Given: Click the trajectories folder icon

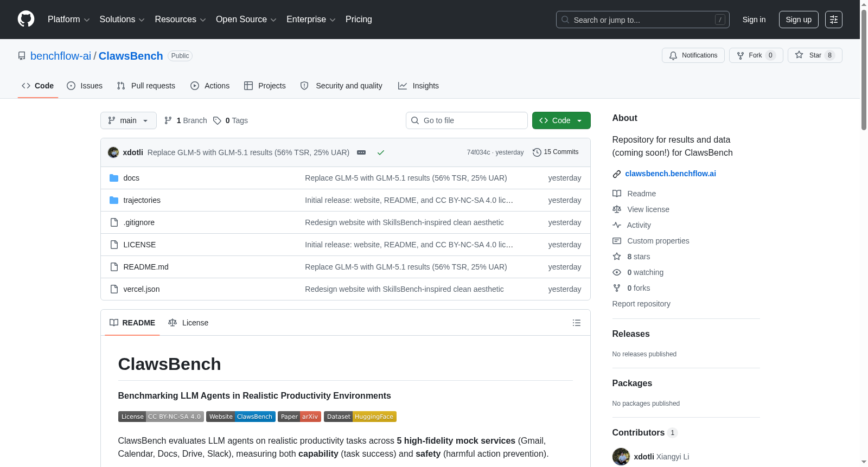Looking at the screenshot, I should pyautogui.click(x=114, y=200).
